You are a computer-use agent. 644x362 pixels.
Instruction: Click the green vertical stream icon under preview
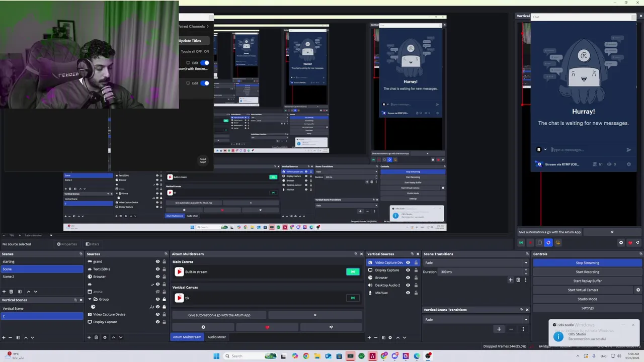point(521,243)
